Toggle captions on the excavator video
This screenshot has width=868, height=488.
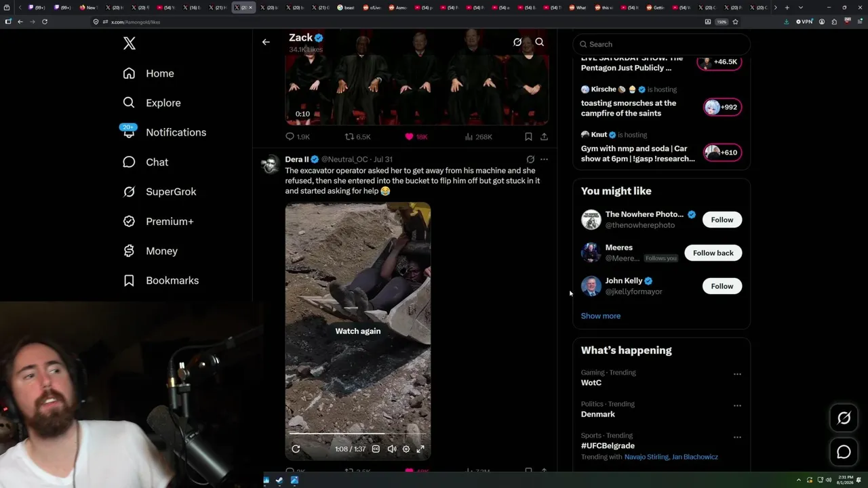click(x=376, y=449)
